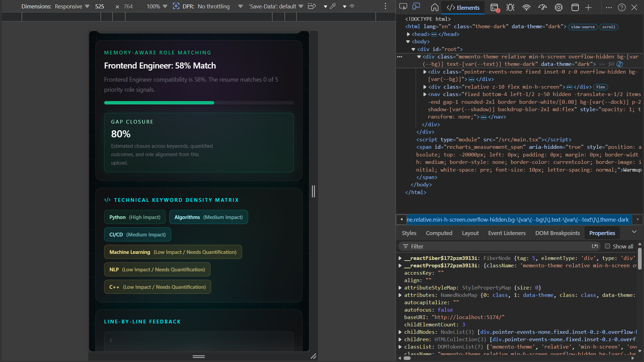This screenshot has width=644, height=362.
Task: Toggle the flex badge on z-10 div
Action: coord(601,87)
